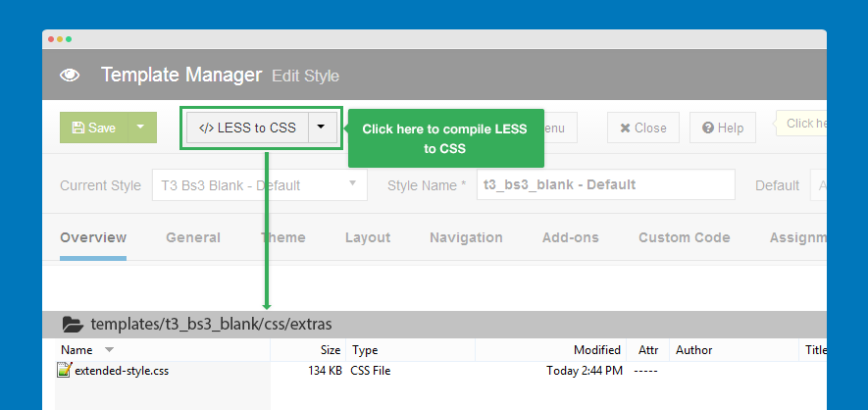The image size is (868, 410).
Task: Click the Style Name input field
Action: click(x=605, y=184)
